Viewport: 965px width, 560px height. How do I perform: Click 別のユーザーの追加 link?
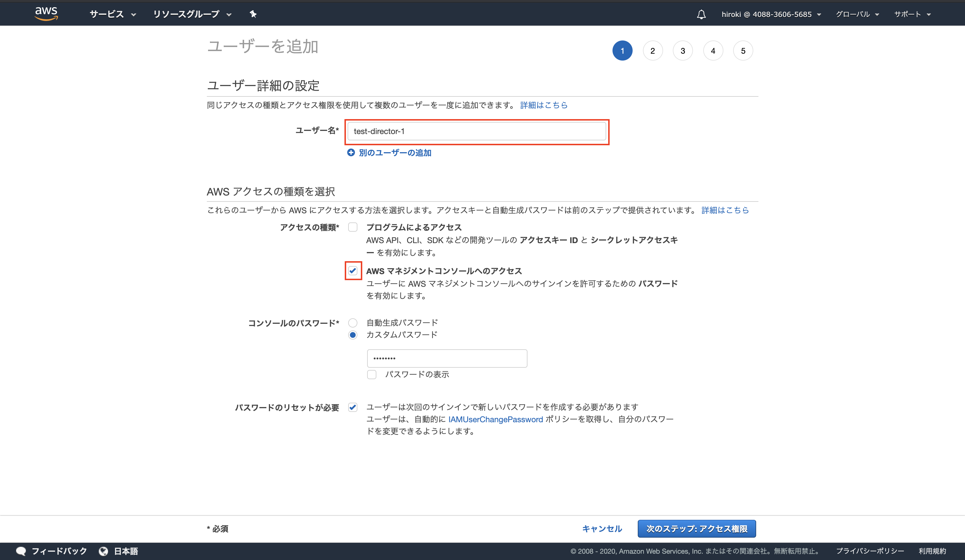395,153
